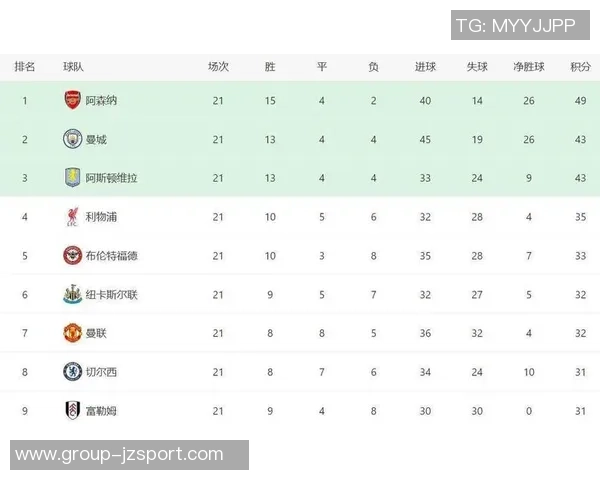Open team name 布伦特福德 link
The width and height of the screenshot is (600, 480).
[x=111, y=256]
